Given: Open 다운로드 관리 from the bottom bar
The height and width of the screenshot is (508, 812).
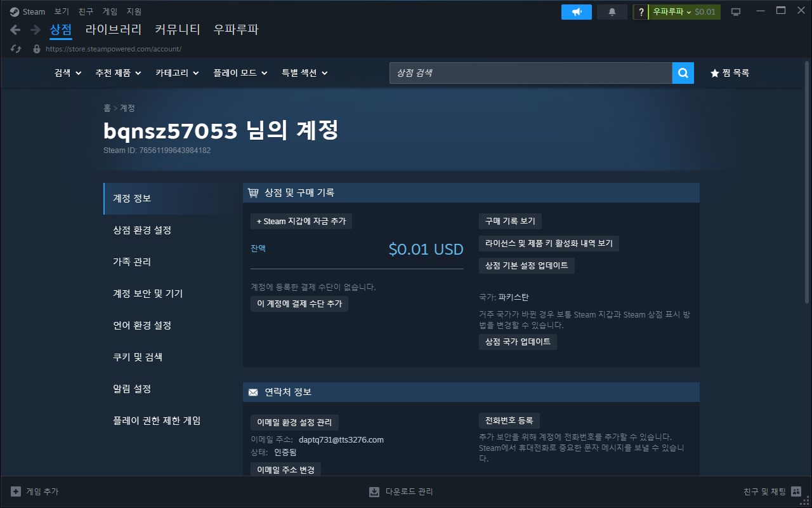Looking at the screenshot, I should coord(401,491).
